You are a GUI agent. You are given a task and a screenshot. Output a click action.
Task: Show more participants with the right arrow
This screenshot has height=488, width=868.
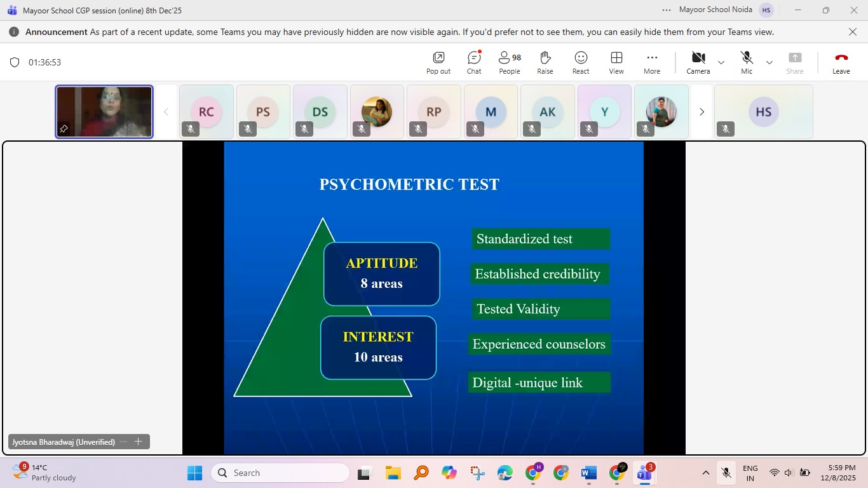(702, 111)
